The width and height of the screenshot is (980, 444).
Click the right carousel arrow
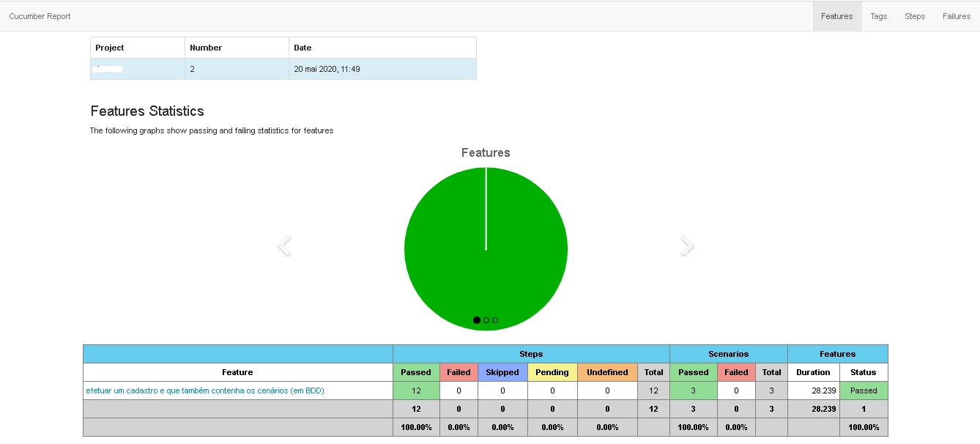tap(686, 245)
